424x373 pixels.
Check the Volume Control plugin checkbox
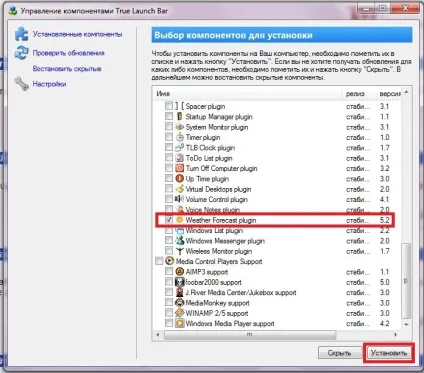pyautogui.click(x=169, y=199)
